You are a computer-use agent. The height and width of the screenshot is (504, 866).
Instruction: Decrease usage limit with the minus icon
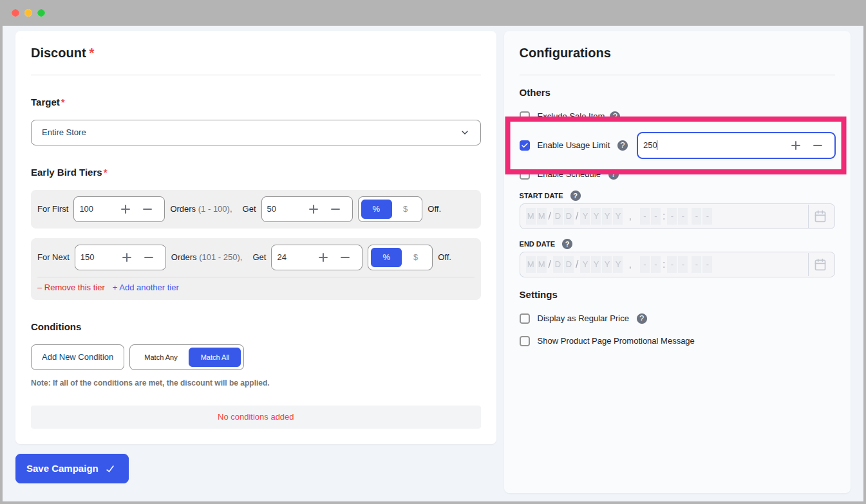[x=818, y=145]
